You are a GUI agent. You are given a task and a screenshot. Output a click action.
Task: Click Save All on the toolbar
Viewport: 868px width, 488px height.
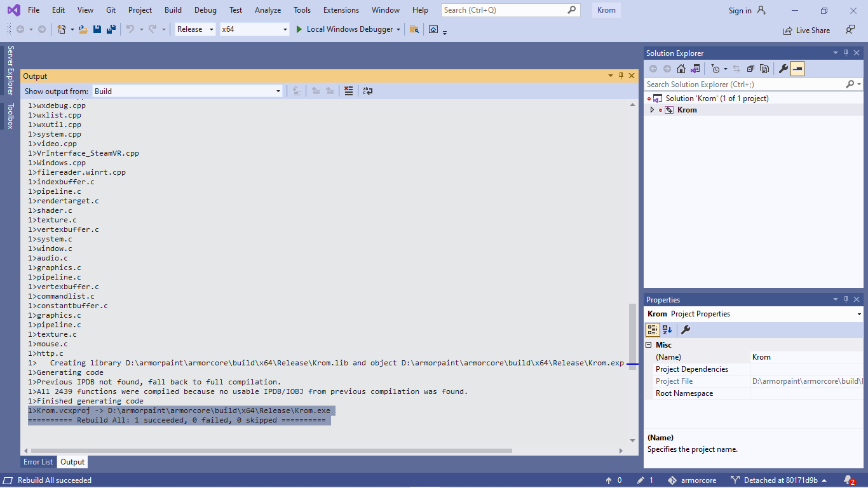[x=111, y=29]
